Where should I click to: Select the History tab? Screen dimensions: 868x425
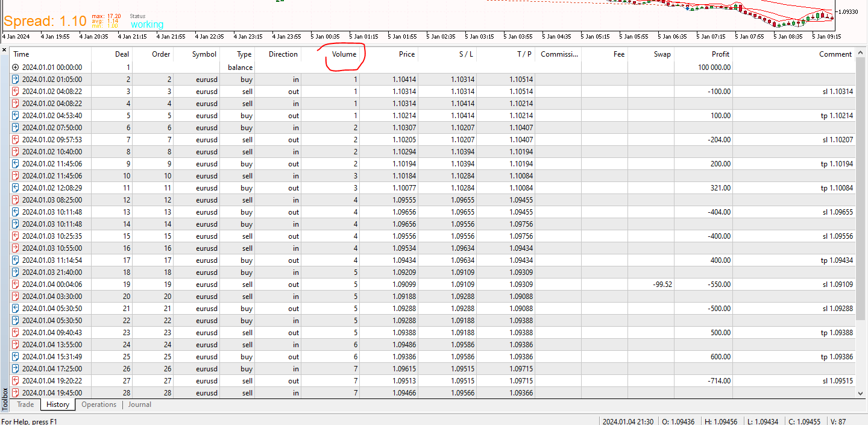pos(58,405)
